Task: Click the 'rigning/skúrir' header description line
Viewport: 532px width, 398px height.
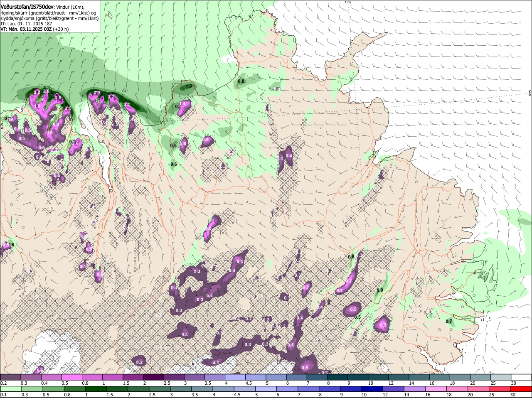Action: click(x=49, y=13)
